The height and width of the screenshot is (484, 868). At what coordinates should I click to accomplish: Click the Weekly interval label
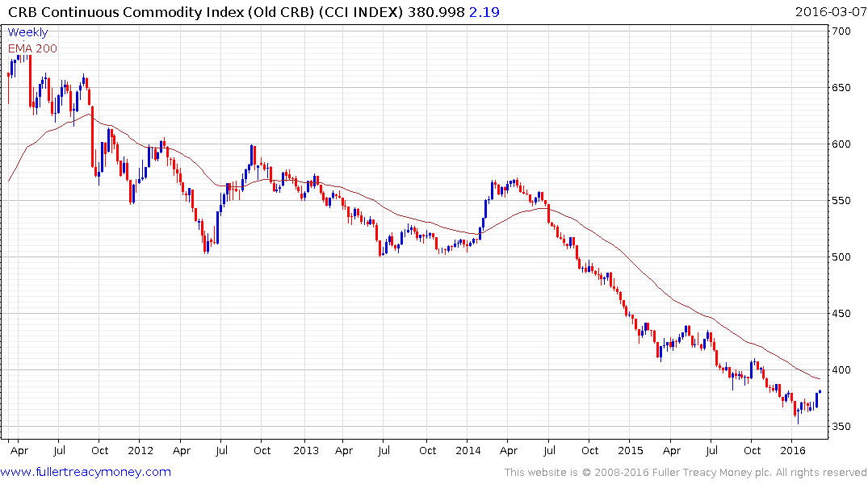click(x=27, y=32)
